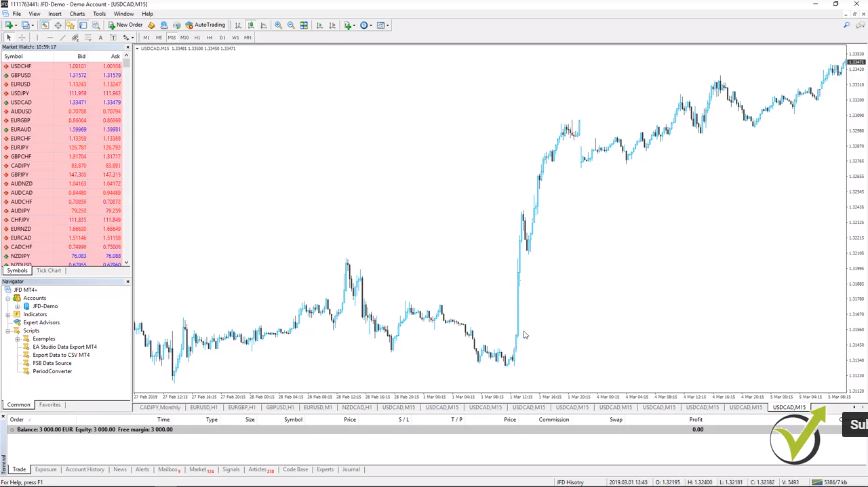The height and width of the screenshot is (487, 868).
Task: Select the vertical line drawing tool
Action: coord(38,38)
